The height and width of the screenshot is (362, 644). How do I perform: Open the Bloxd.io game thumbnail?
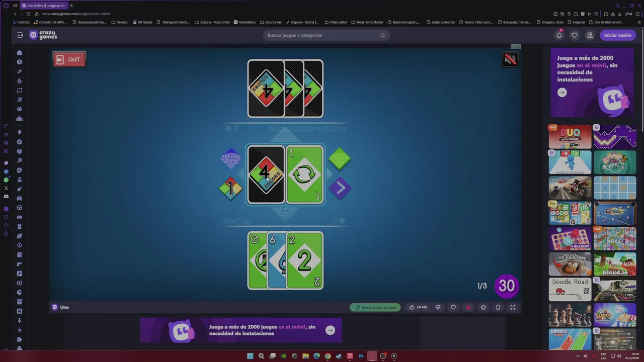tap(615, 263)
